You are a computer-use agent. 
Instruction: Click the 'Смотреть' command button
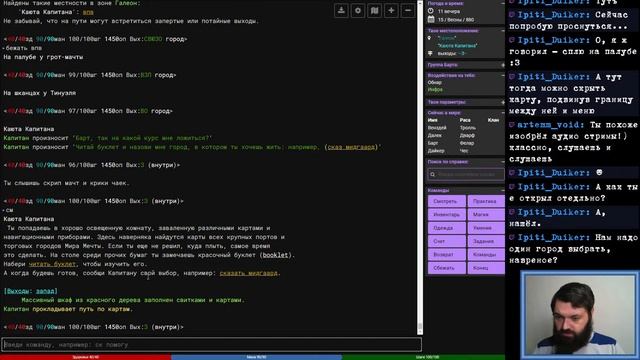tap(447, 201)
